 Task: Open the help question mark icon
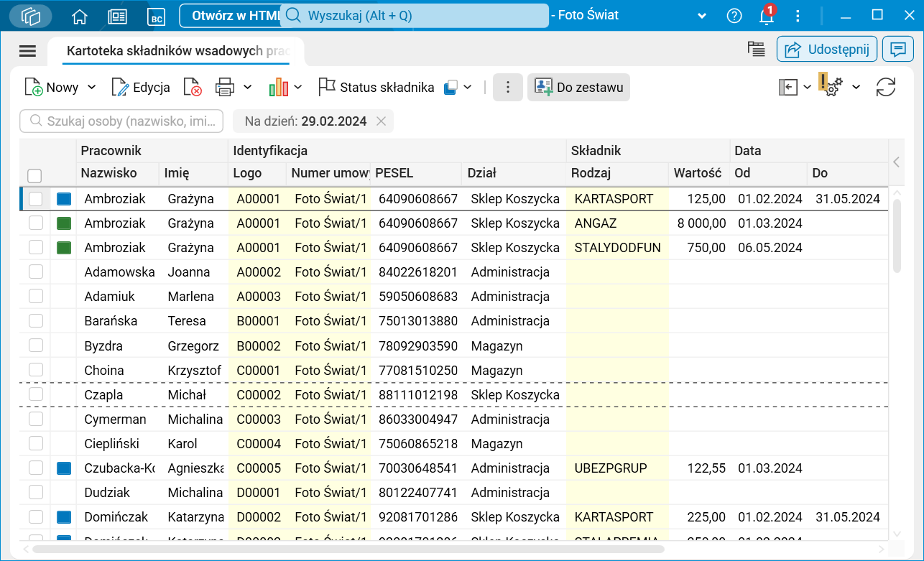[x=734, y=16]
